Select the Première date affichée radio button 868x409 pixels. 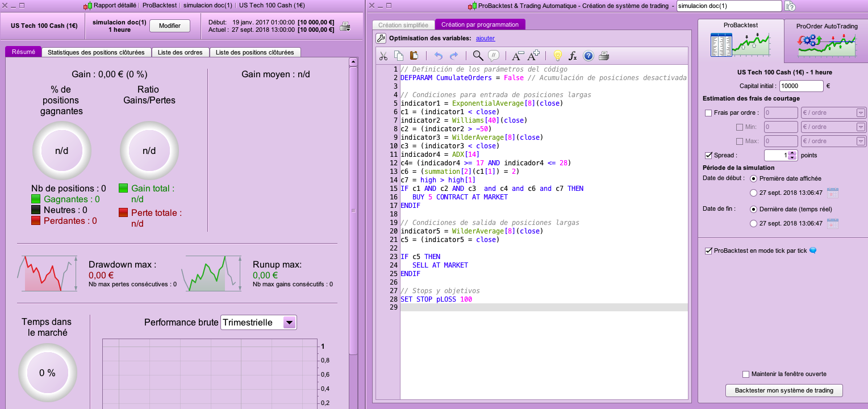(754, 179)
